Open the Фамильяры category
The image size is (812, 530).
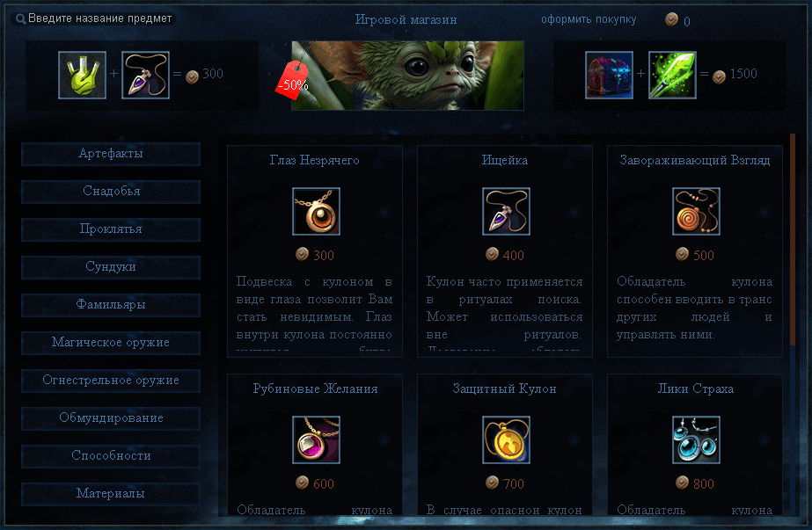[111, 305]
